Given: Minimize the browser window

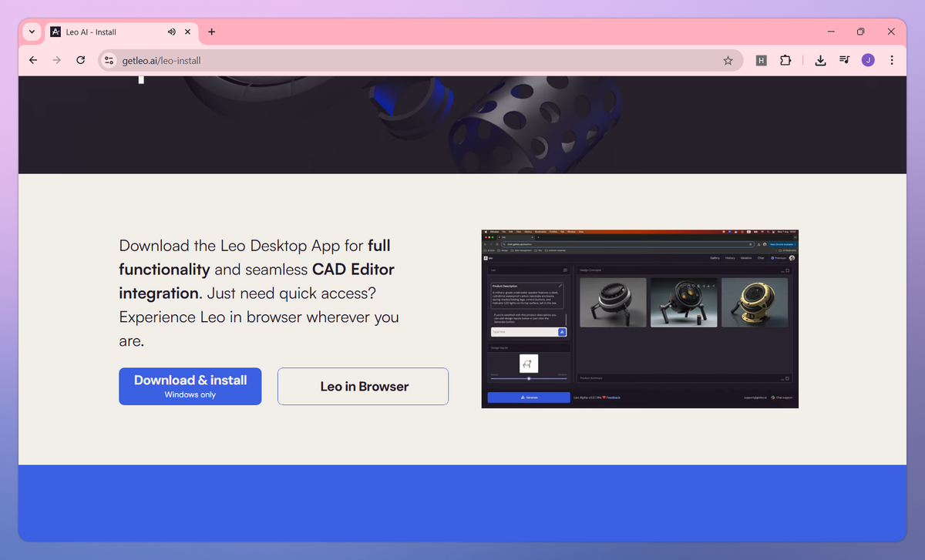Looking at the screenshot, I should pyautogui.click(x=832, y=32).
